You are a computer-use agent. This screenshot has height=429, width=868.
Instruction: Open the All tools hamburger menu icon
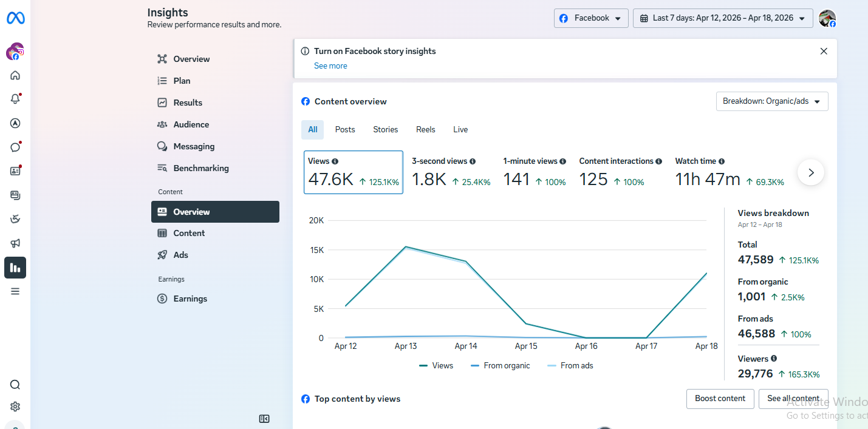15,291
